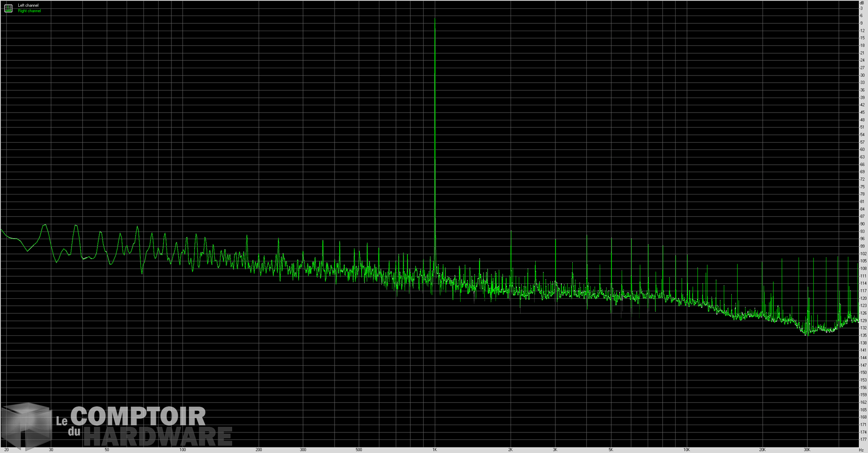Screen dimensions: 868x453
Task: Click the 5K label on frequency axis
Action: (x=611, y=450)
